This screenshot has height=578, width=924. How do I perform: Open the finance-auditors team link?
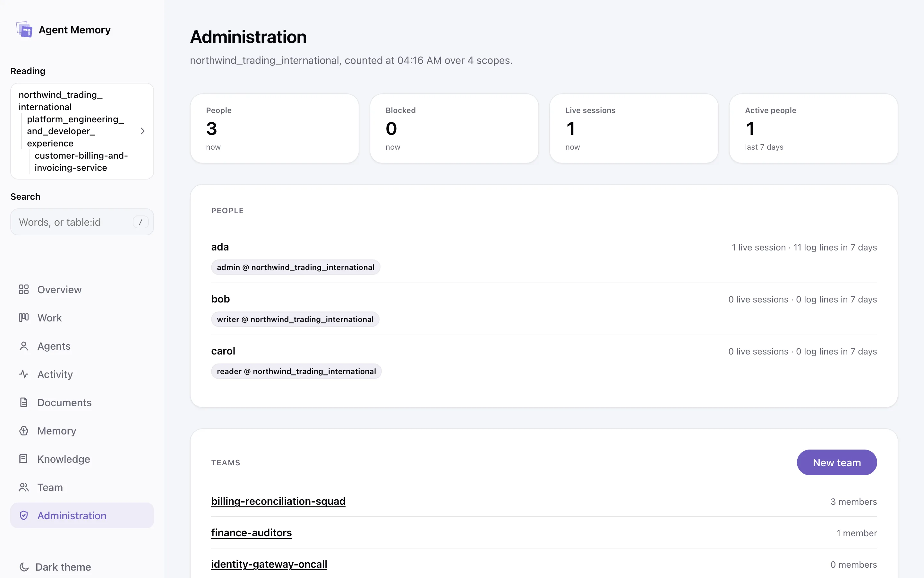click(x=251, y=532)
